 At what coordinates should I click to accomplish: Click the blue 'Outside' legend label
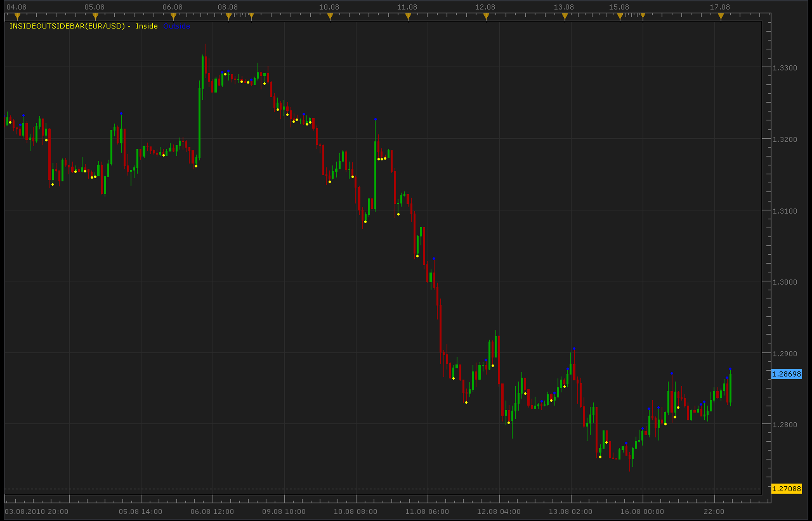176,26
